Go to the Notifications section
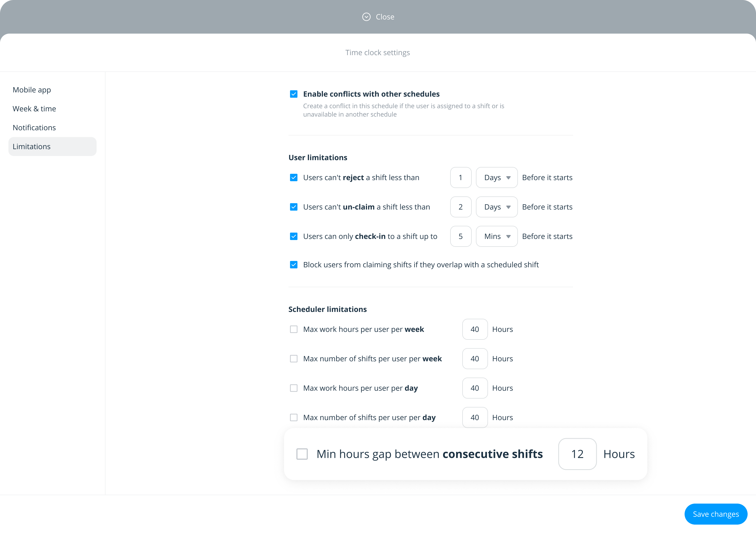The height and width of the screenshot is (533, 756). coord(34,128)
